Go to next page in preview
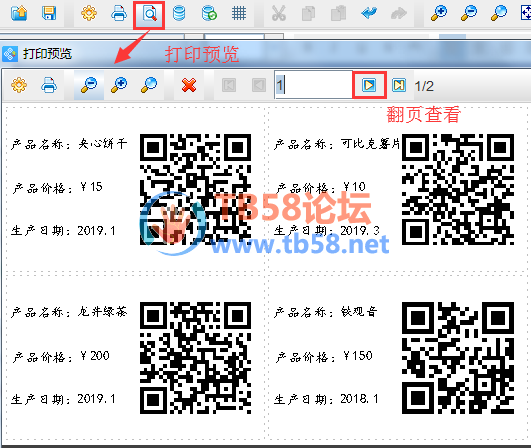Screen dimensions: 531x448 tap(369, 85)
